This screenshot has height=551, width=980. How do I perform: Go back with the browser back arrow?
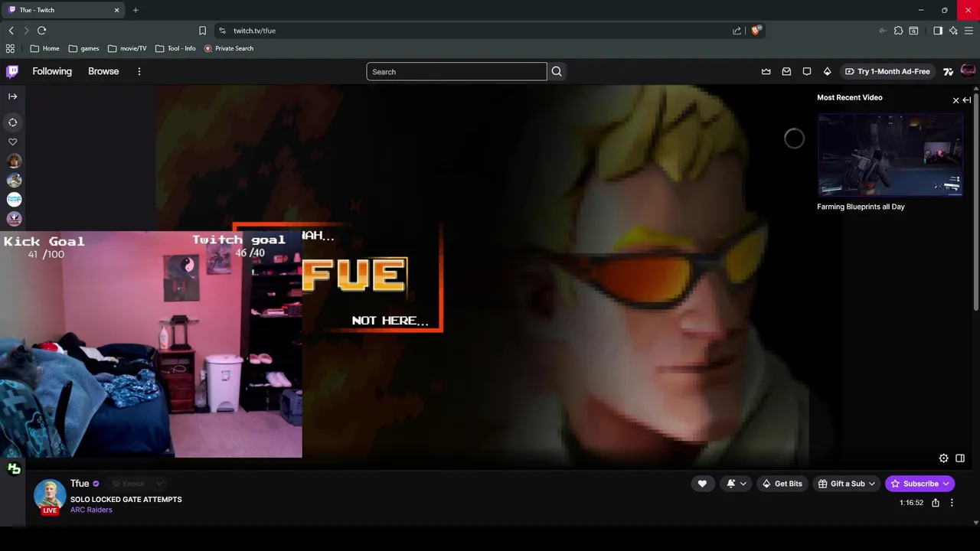[x=11, y=31]
